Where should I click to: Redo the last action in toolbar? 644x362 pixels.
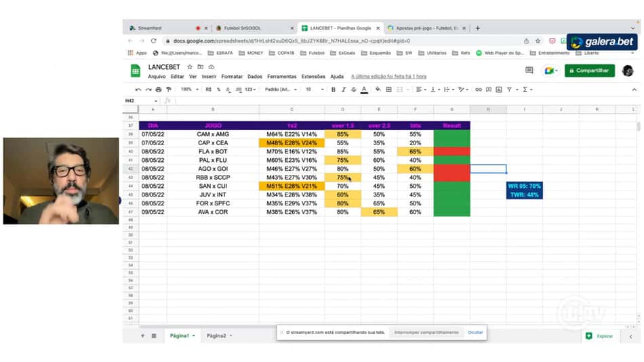[148, 89]
